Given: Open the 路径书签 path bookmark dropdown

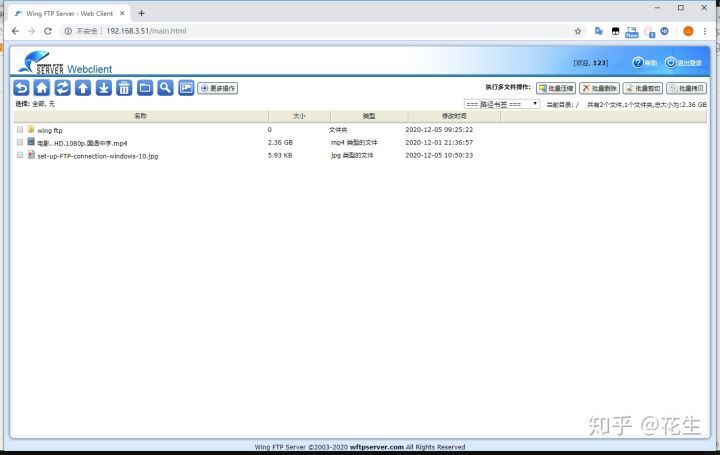Looking at the screenshot, I should 502,104.
